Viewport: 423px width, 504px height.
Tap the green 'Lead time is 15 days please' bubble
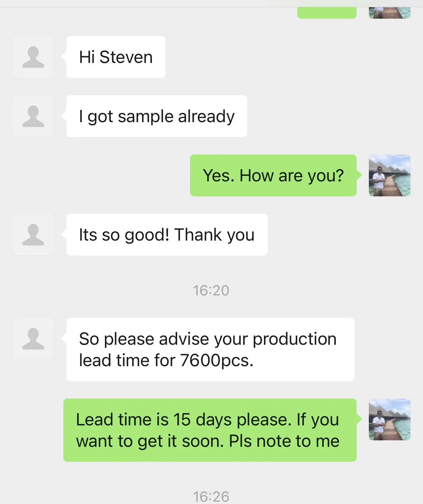pyautogui.click(x=210, y=430)
